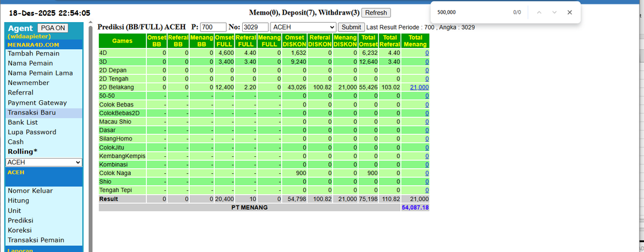The width and height of the screenshot is (644, 252).
Task: Click the No: number input field
Action: pos(255,27)
